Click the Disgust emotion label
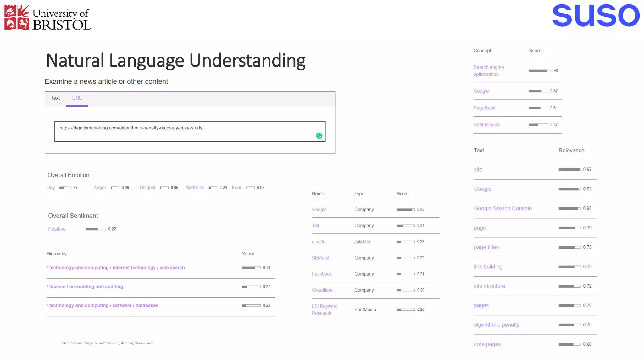Viewport: 644px width, 362px height. tap(147, 188)
